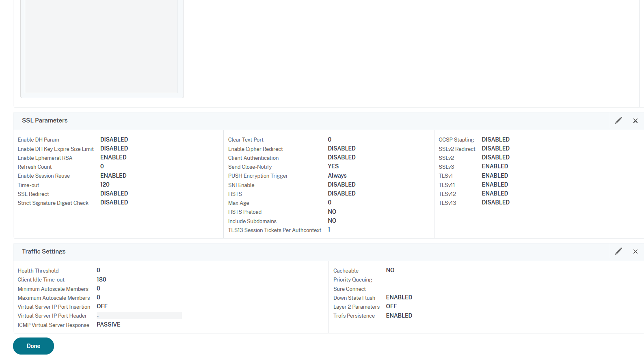Click the SNI Enable label
This screenshot has height=359, width=644.
[241, 185]
